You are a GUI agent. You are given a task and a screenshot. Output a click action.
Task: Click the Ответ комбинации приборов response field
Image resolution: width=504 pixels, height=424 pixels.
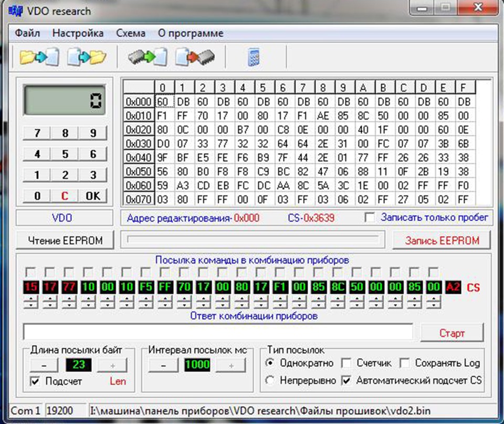[x=218, y=332]
